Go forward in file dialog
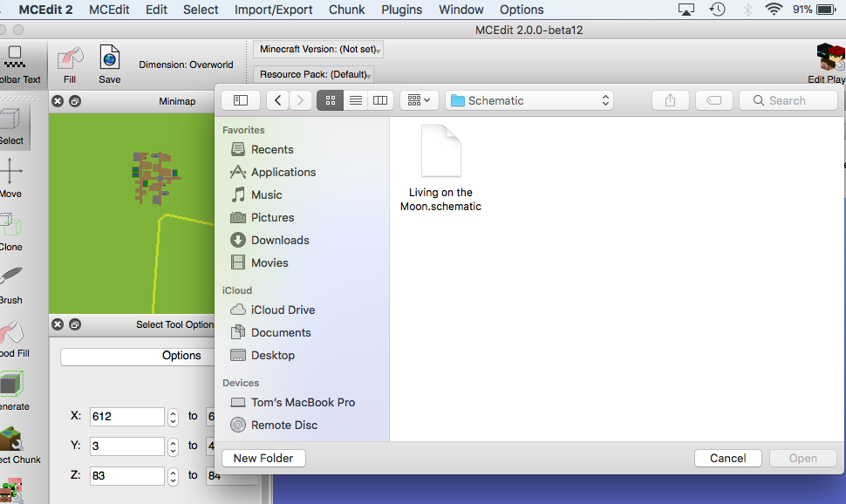This screenshot has width=846, height=504. click(301, 100)
